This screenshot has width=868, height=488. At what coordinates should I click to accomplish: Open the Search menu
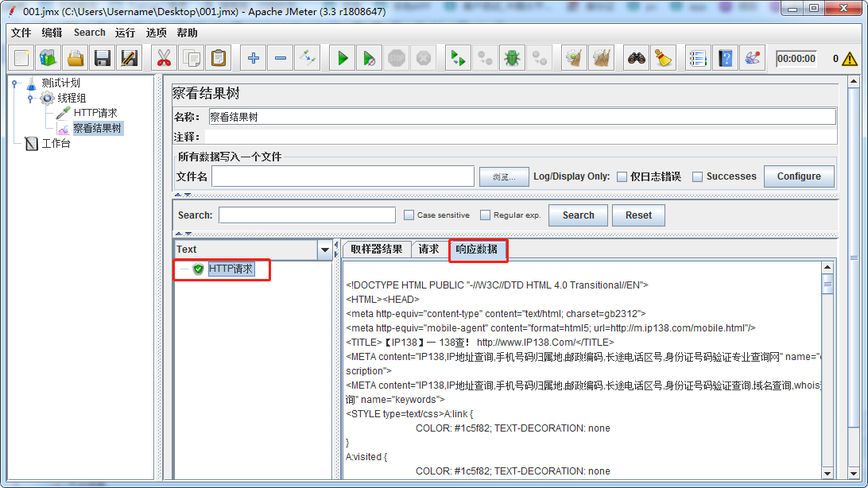pos(90,33)
